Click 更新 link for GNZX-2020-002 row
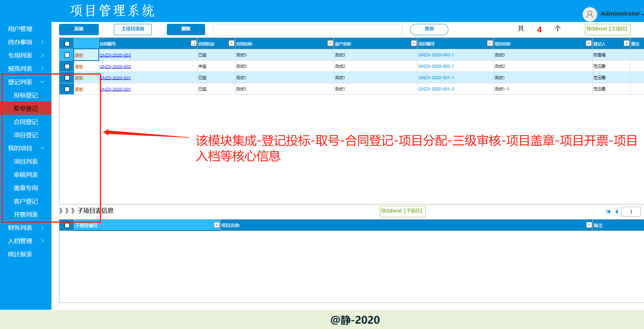The image size is (644, 329). pos(79,67)
